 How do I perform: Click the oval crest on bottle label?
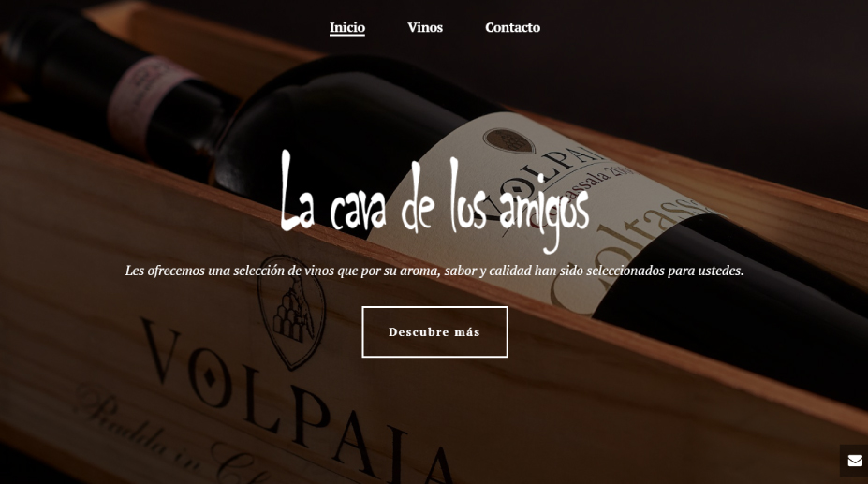[x=508, y=140]
